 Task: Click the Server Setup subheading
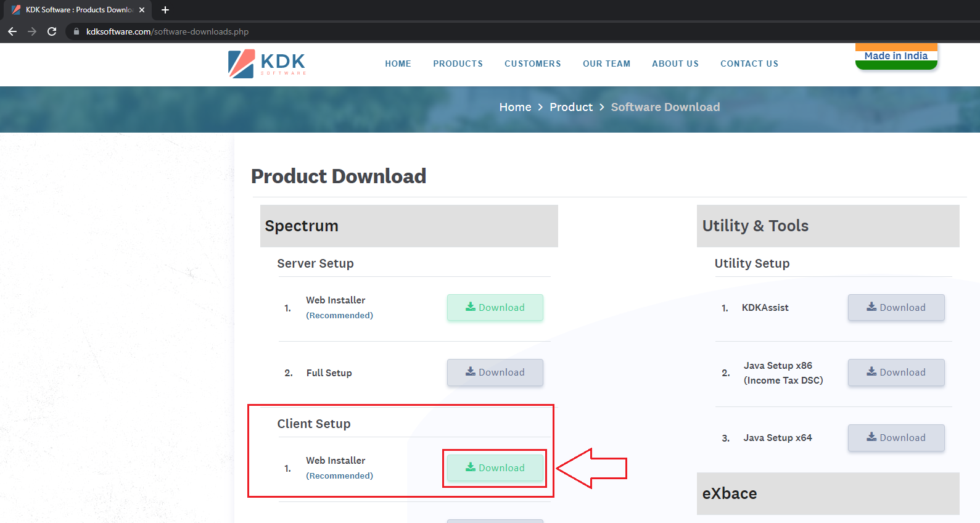point(315,263)
